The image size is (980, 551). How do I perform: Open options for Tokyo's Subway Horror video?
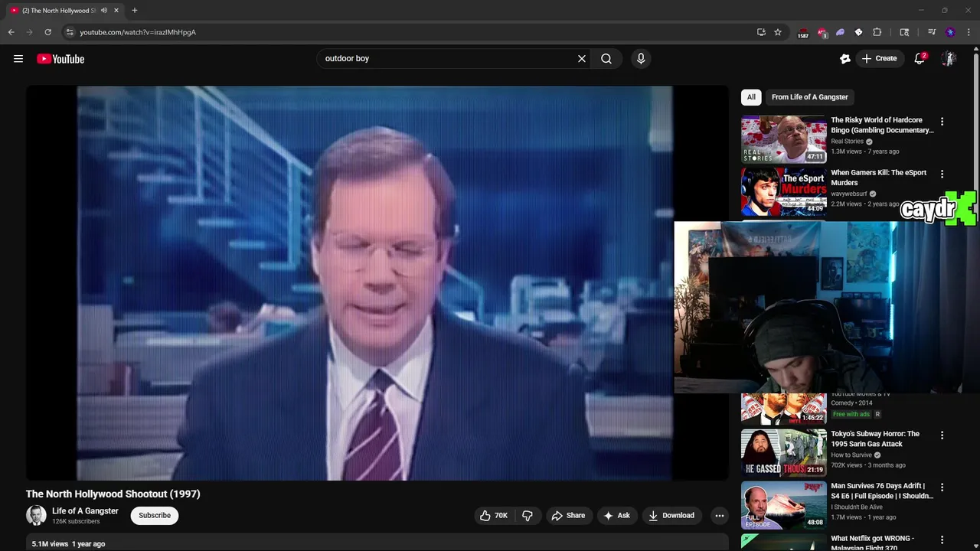[x=942, y=435]
